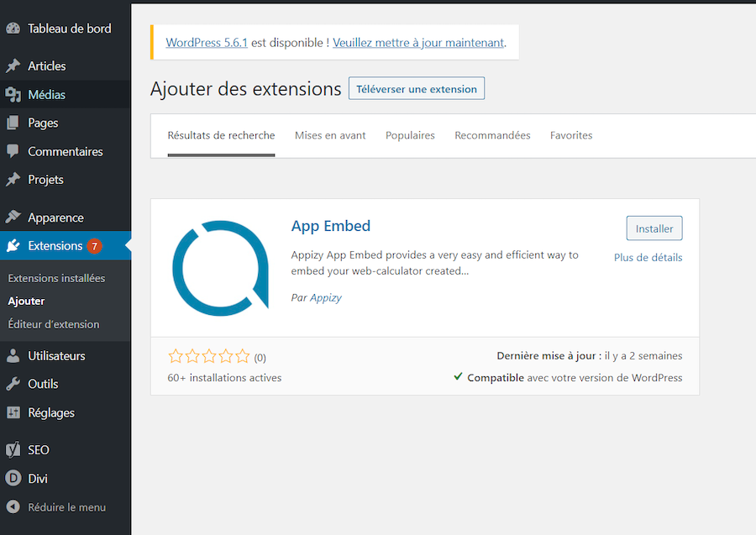The image size is (756, 535).
Task: Click the Réduire le menu arrow icon
Action: point(13,507)
